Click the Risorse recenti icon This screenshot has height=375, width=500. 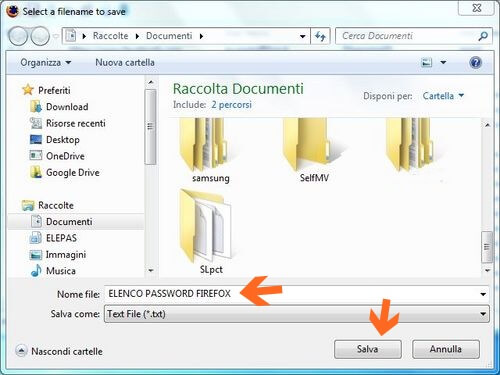(x=36, y=123)
